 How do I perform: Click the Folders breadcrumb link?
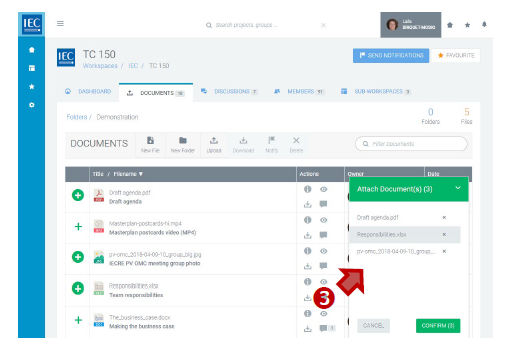pyautogui.click(x=77, y=117)
